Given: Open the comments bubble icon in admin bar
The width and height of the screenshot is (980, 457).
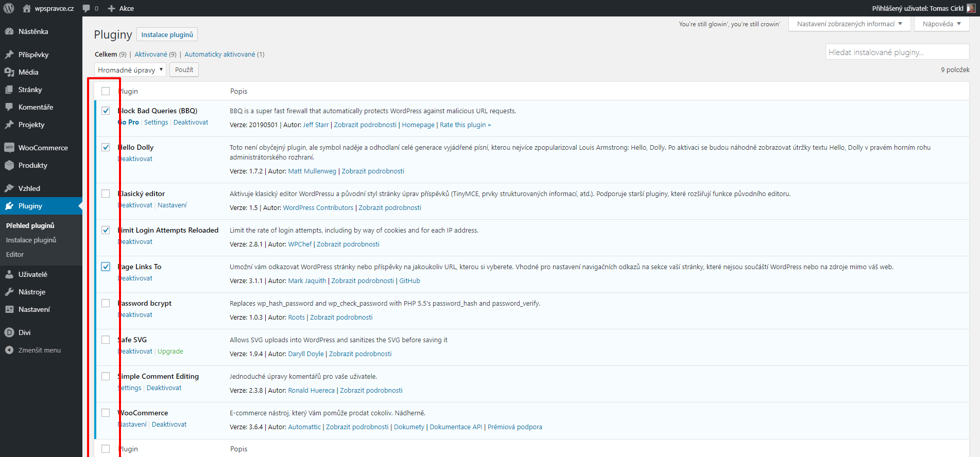Looking at the screenshot, I should 87,8.
